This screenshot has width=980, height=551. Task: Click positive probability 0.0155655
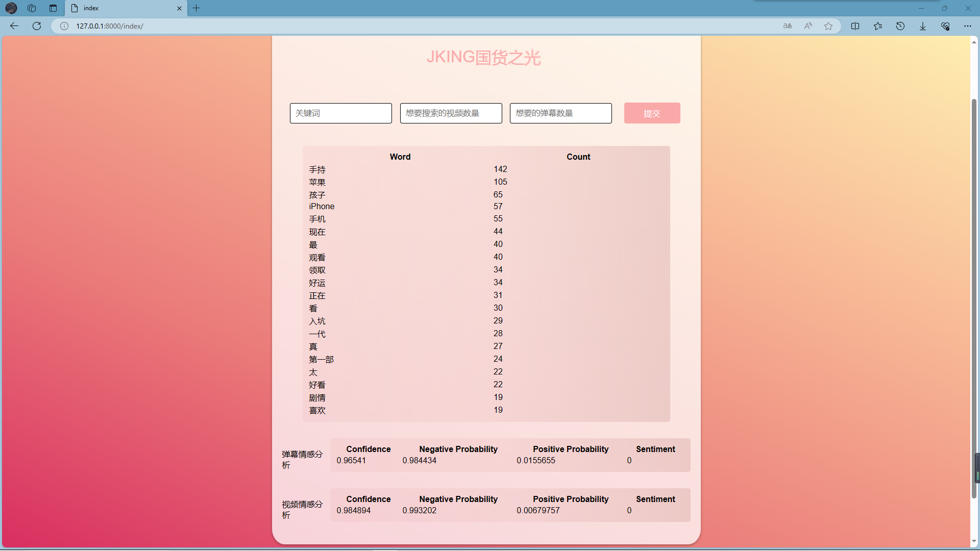(536, 461)
